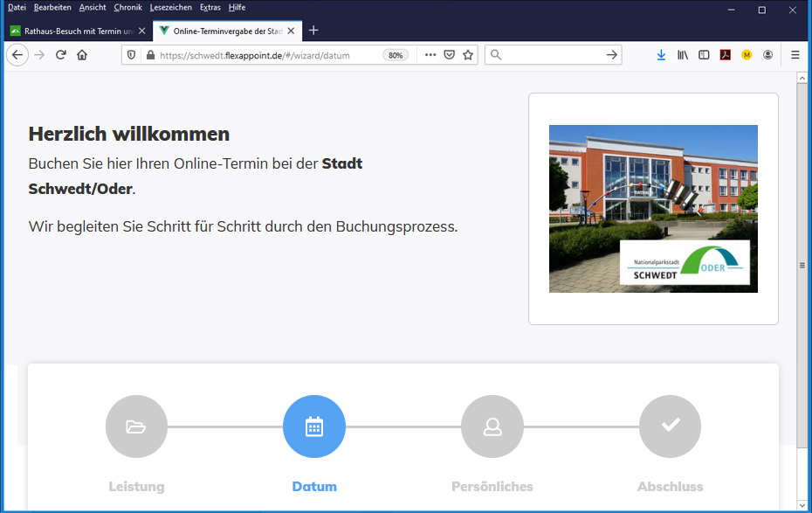Open the Firefox application menu

(x=795, y=54)
